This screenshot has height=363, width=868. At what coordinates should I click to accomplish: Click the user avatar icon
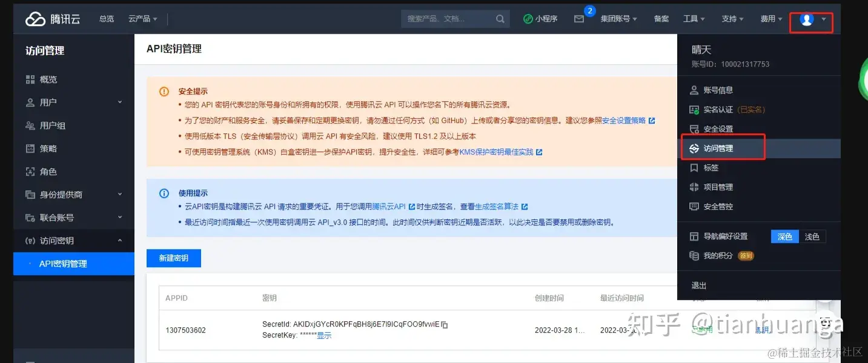(x=806, y=19)
